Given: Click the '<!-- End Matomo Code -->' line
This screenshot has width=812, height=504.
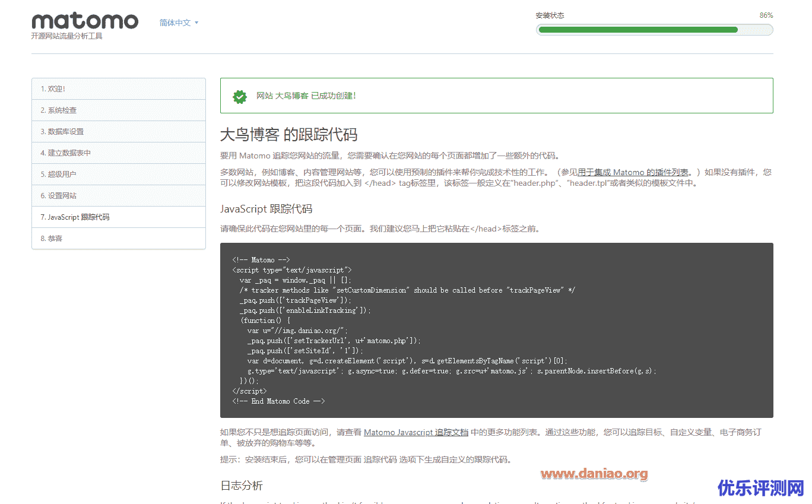Looking at the screenshot, I should (x=279, y=401).
